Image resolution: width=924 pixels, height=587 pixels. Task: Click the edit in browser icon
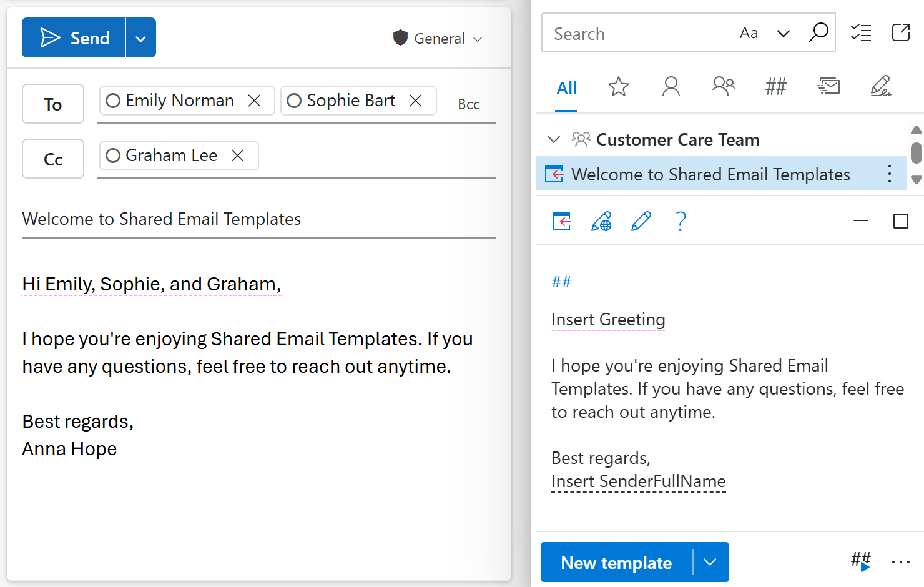tap(601, 221)
